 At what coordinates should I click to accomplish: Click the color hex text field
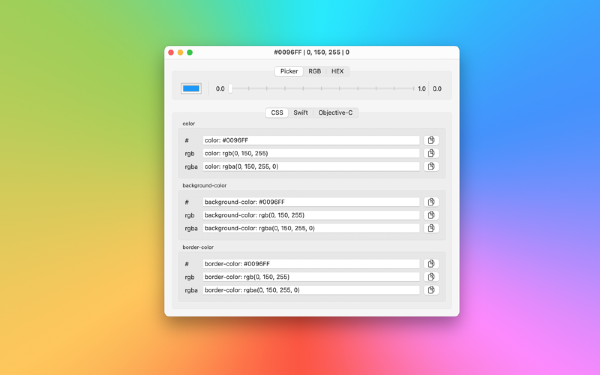(311, 140)
